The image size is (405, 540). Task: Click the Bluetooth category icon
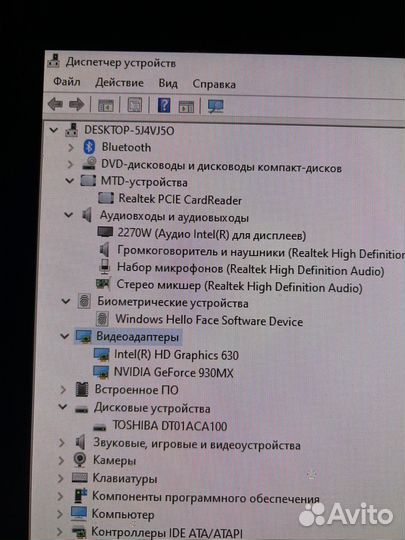point(89,147)
